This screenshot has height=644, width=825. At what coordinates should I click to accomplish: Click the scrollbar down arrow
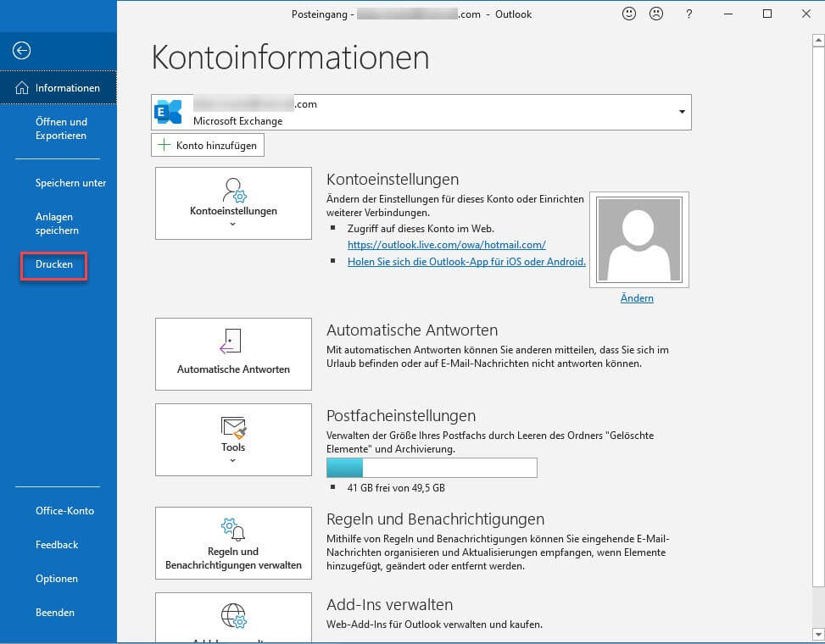(x=818, y=634)
